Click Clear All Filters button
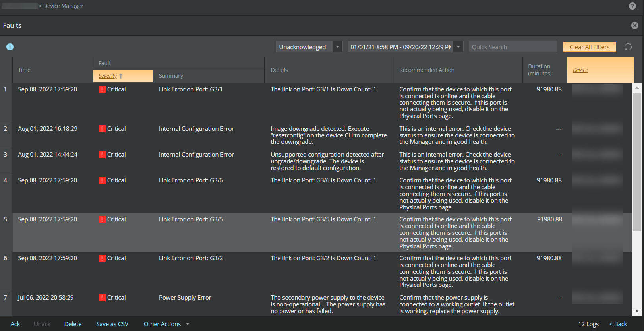The width and height of the screenshot is (644, 331). tap(590, 47)
